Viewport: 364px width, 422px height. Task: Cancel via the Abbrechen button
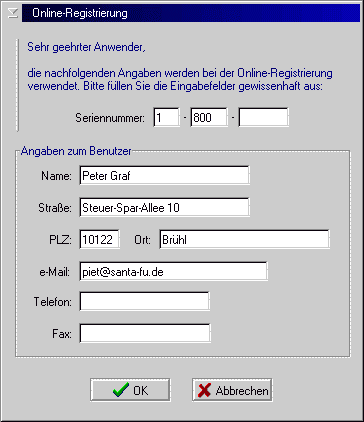pyautogui.click(x=232, y=390)
